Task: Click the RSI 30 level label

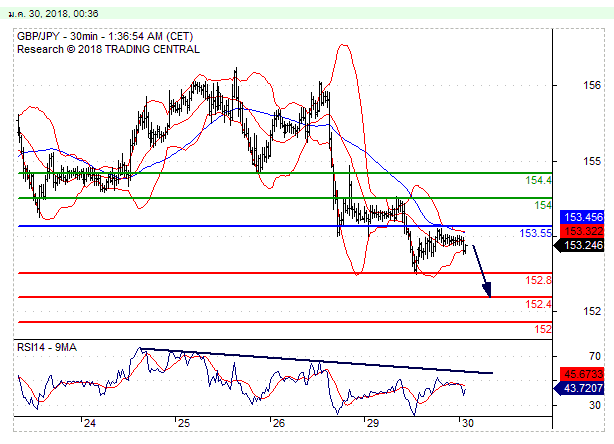Action: tap(594, 405)
